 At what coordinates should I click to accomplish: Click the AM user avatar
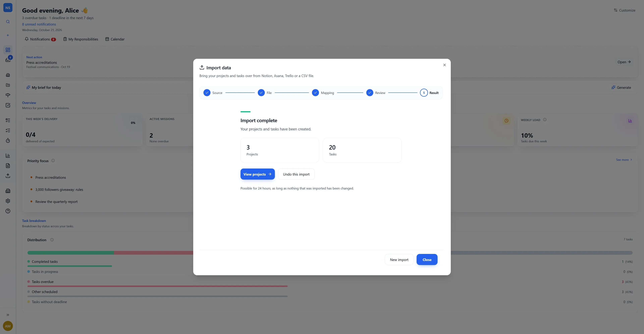pyautogui.click(x=8, y=326)
